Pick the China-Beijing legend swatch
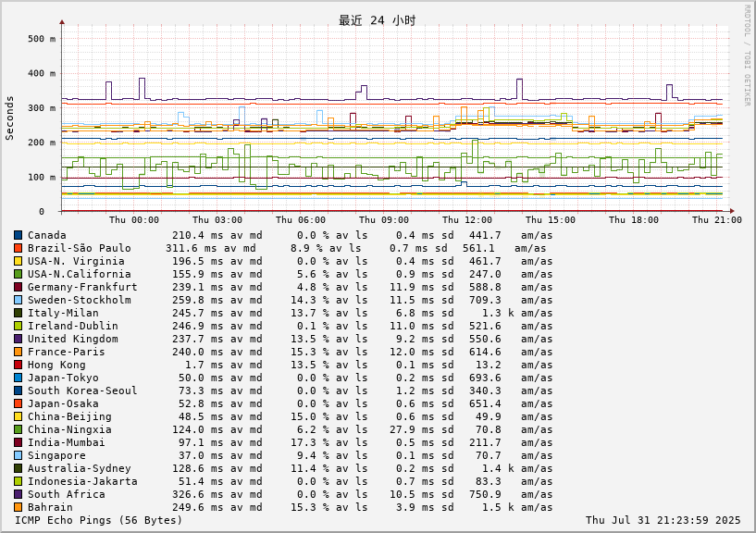Screen dimensions: 756x533 19,416
